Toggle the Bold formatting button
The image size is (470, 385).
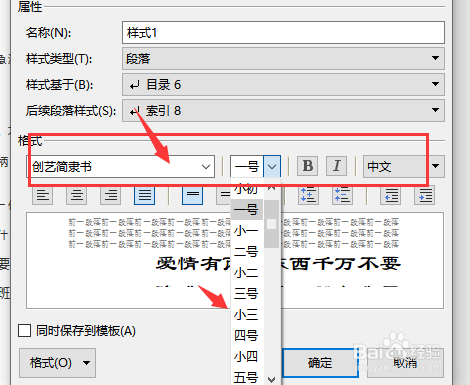(307, 166)
